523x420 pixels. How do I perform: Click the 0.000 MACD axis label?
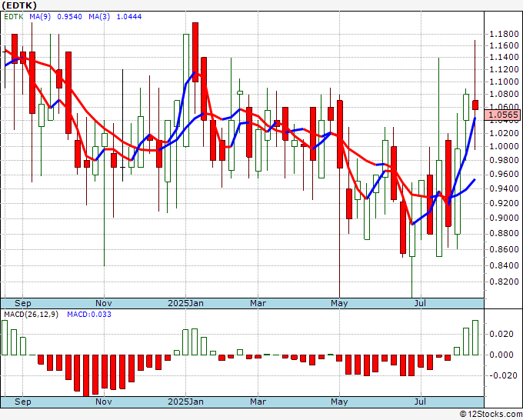501,355
